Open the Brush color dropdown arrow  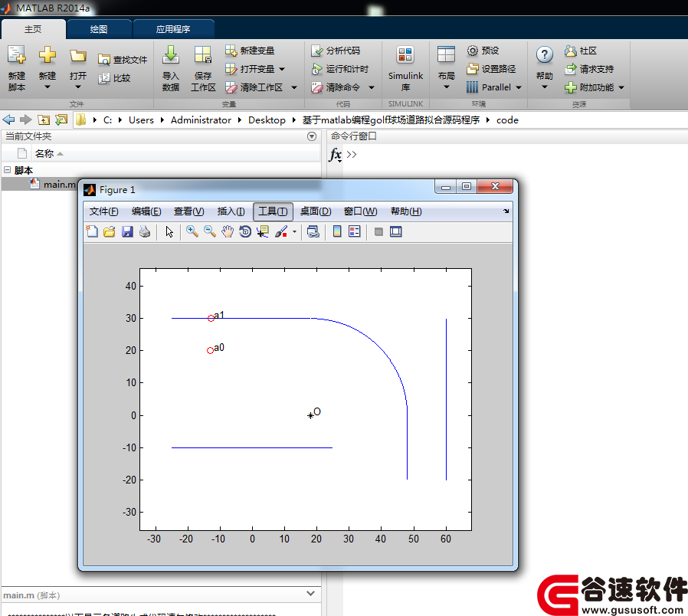pyautogui.click(x=294, y=231)
